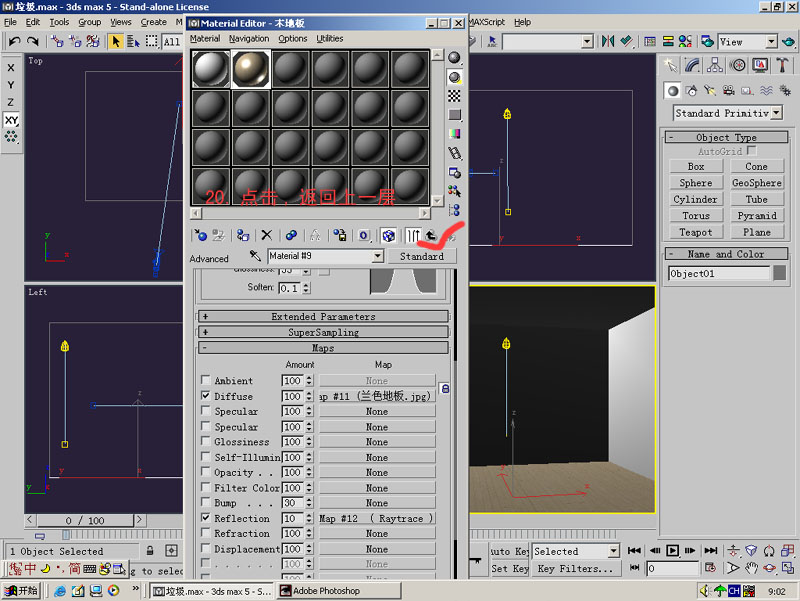Select Lights category icon in Create panel

(x=710, y=91)
